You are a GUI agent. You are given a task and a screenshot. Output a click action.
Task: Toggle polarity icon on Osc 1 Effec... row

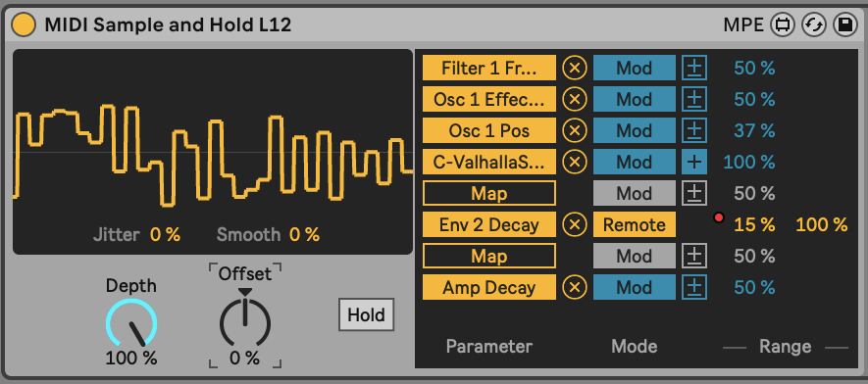tap(694, 100)
